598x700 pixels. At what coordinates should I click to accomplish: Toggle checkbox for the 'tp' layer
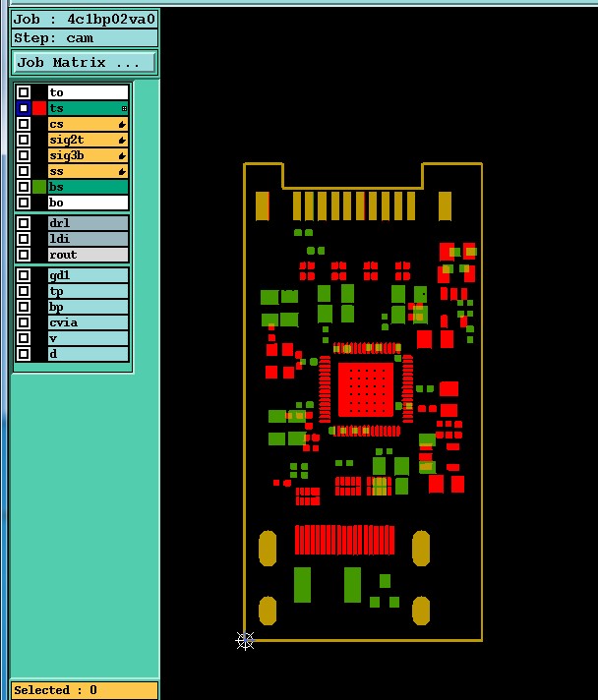pos(24,291)
